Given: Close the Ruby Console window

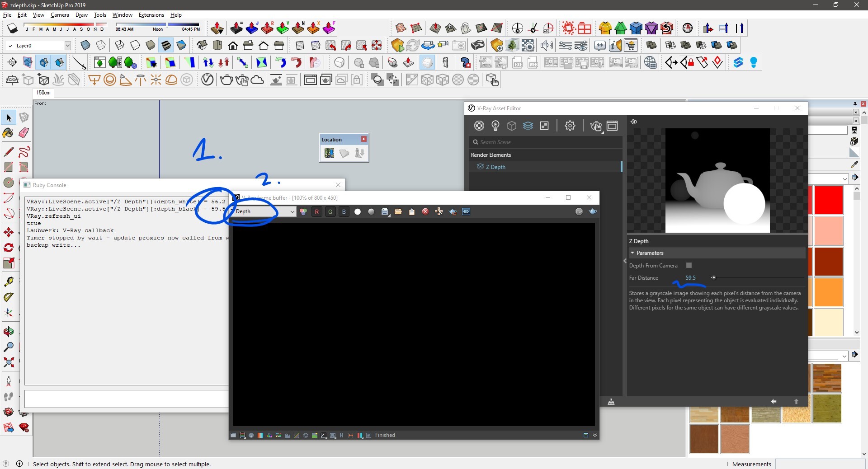Looking at the screenshot, I should coord(338,185).
